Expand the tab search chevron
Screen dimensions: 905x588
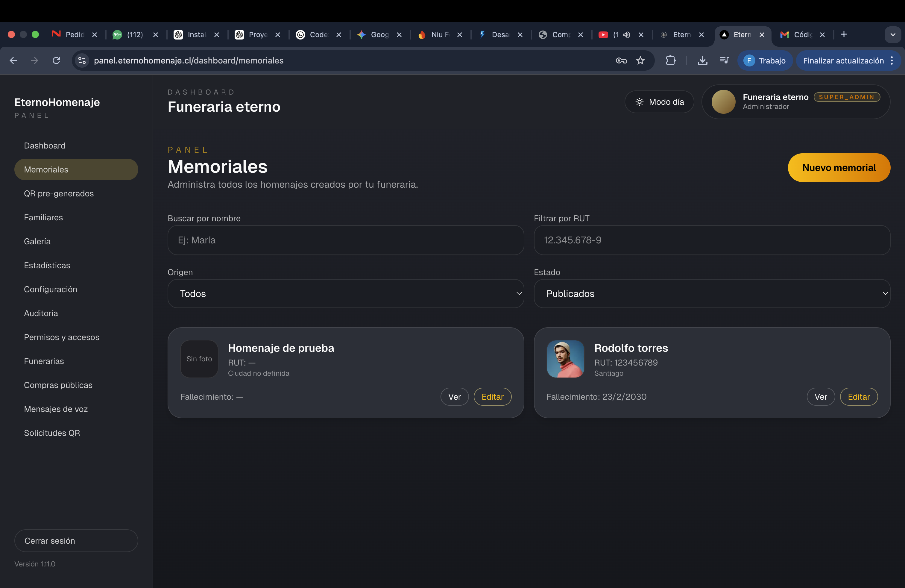point(892,35)
